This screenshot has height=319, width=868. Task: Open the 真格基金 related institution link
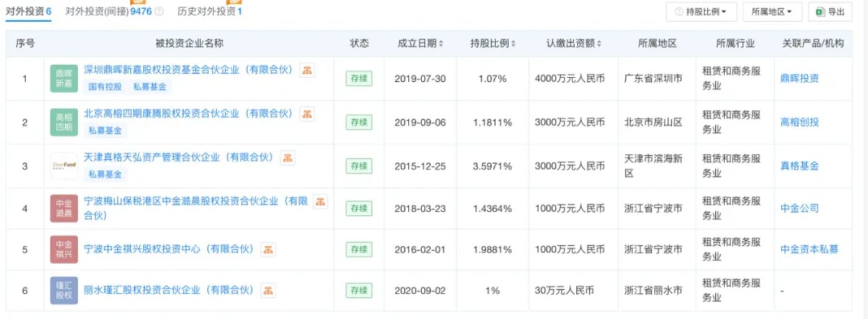pos(799,166)
